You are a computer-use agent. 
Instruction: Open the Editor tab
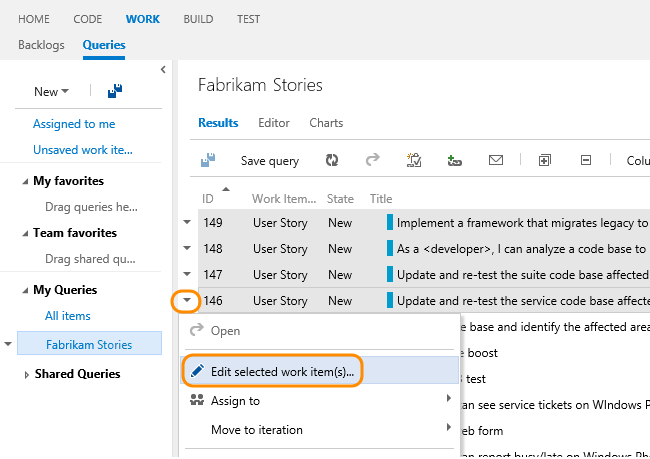(274, 123)
